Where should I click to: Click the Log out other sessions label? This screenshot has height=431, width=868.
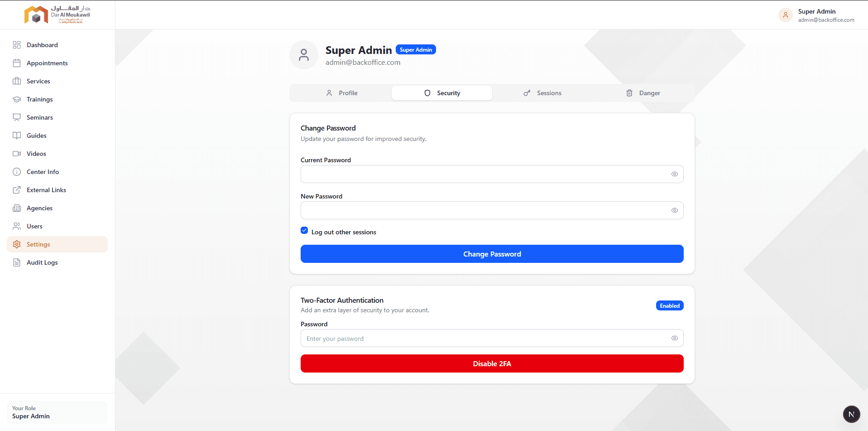coord(344,232)
